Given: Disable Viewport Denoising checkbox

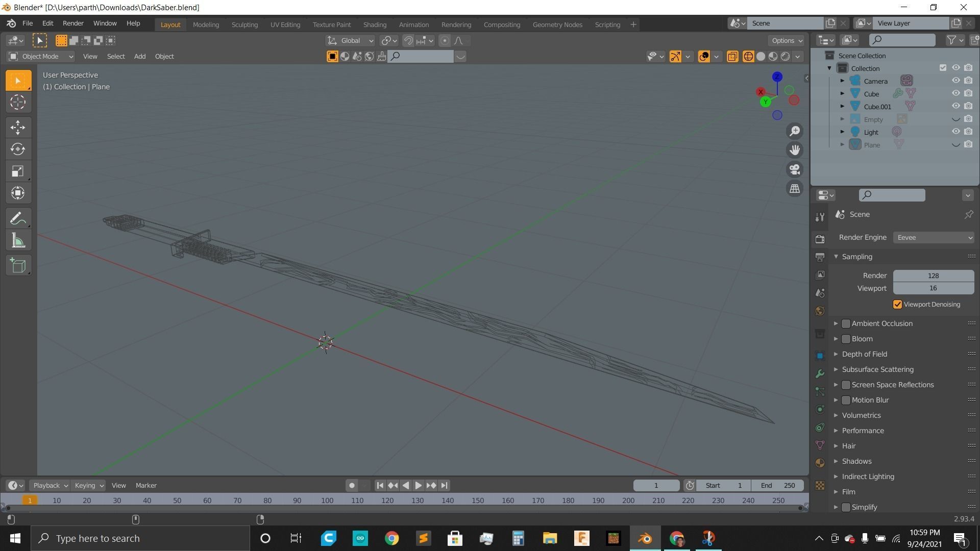Looking at the screenshot, I should (x=897, y=305).
